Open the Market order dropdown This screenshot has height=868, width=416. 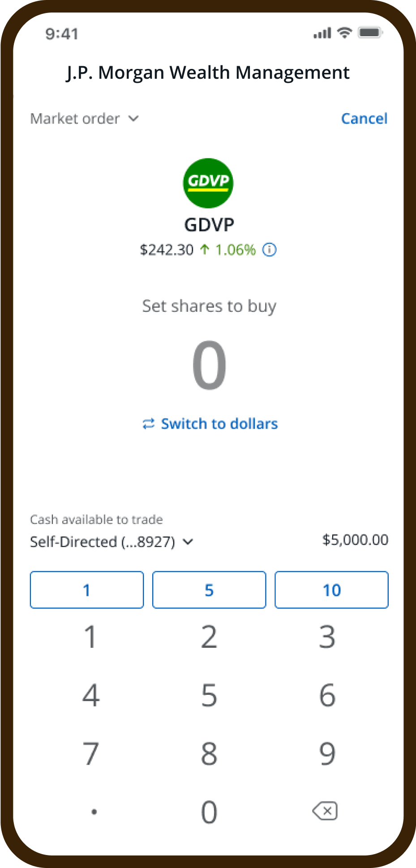click(x=84, y=119)
